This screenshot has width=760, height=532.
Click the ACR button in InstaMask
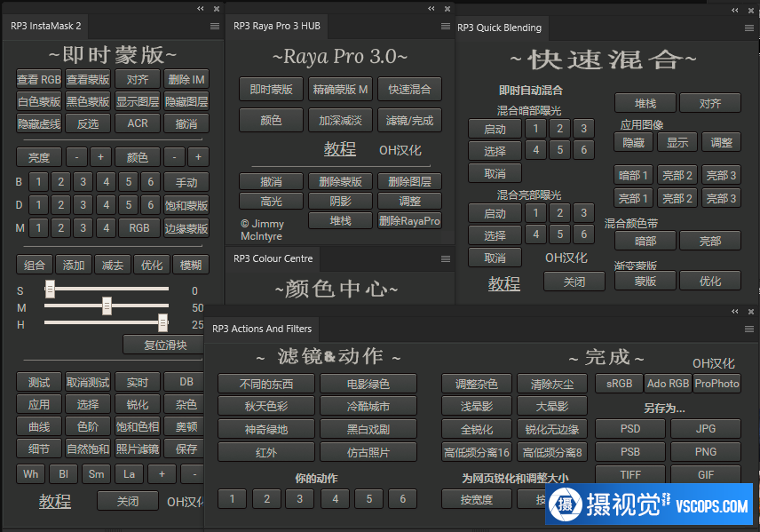point(137,123)
